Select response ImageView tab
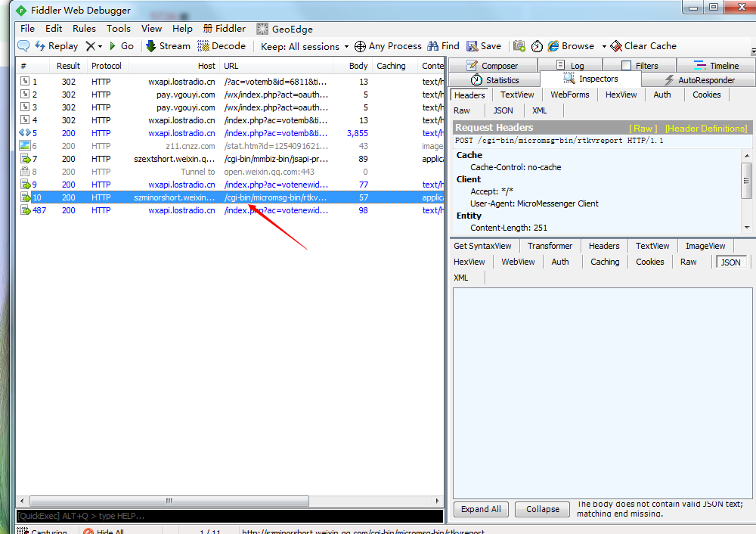The width and height of the screenshot is (756, 534). click(x=705, y=246)
